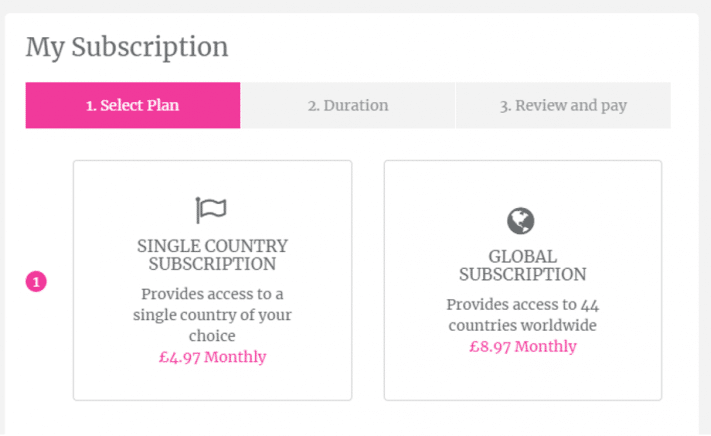Viewport: 711px width, 436px height.
Task: Click the £8.97 Monthly price link
Action: (523, 347)
